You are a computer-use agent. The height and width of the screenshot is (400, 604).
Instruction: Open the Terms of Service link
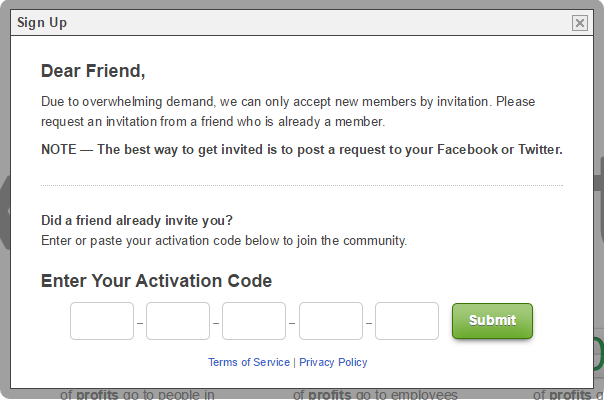coord(249,362)
